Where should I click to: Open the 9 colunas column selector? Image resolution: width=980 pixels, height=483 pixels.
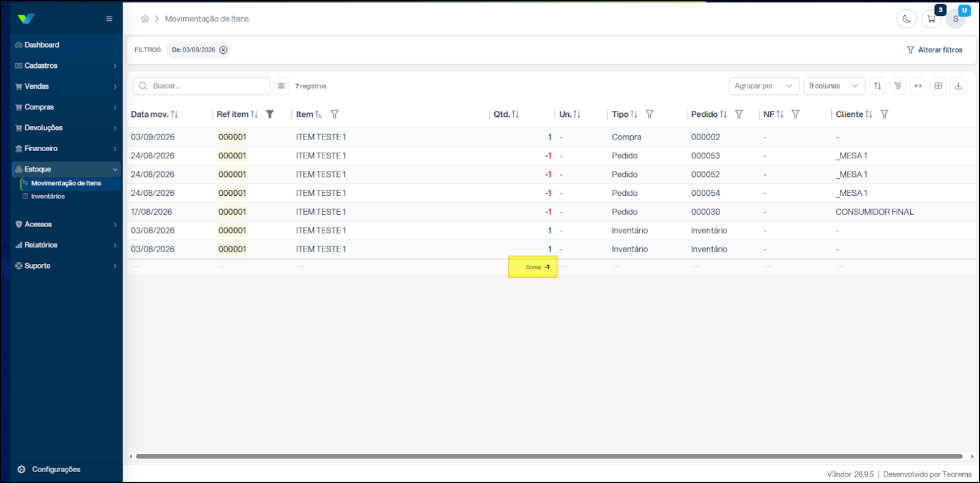834,86
